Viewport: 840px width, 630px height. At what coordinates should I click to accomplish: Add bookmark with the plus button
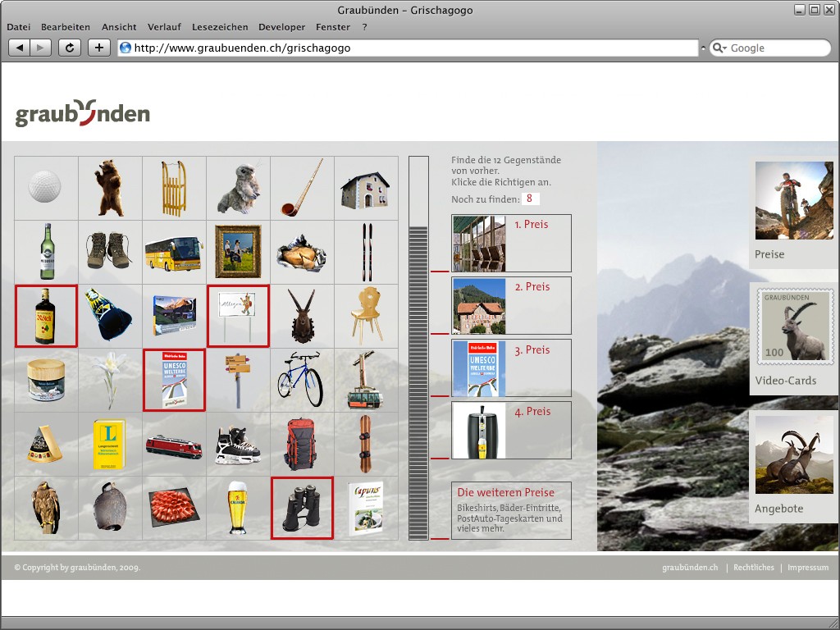[99, 48]
